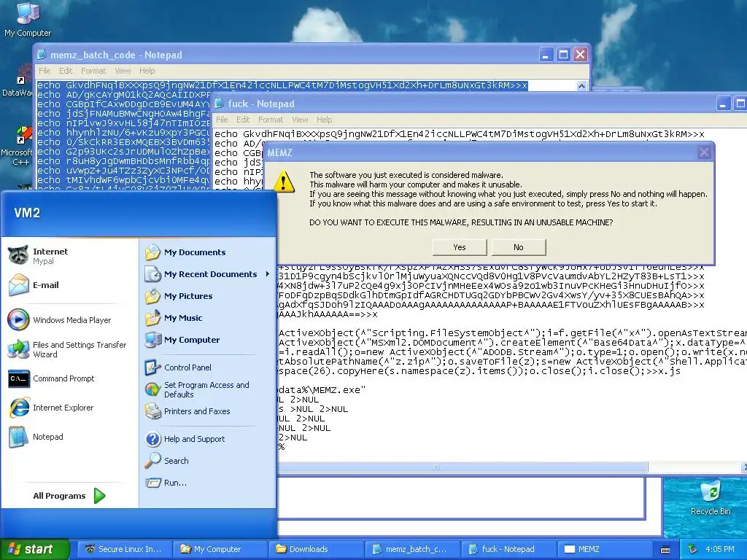Close the MEMZ warning dialog
This screenshot has width=747, height=560.
(704, 152)
